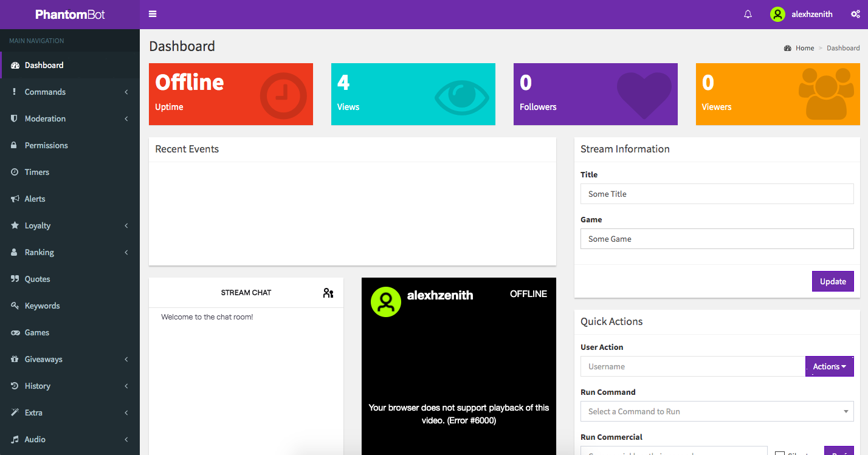Open the Select a Command to Run dropdown

click(x=717, y=411)
